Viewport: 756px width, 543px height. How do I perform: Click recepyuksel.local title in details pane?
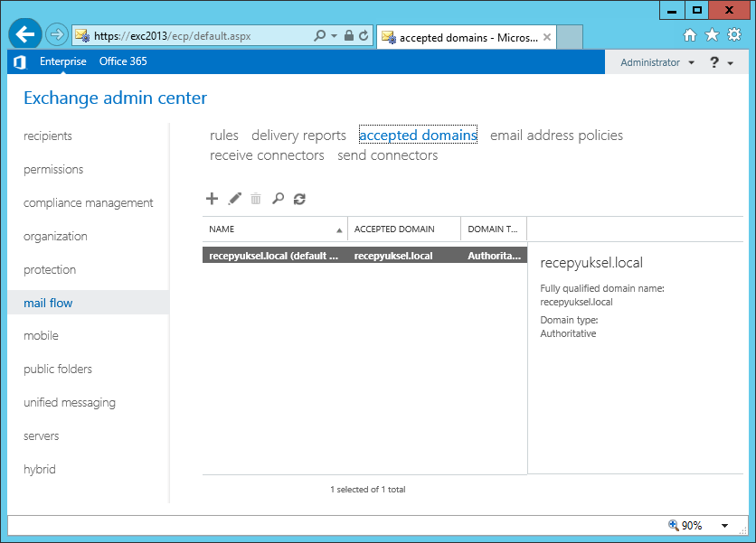click(591, 263)
